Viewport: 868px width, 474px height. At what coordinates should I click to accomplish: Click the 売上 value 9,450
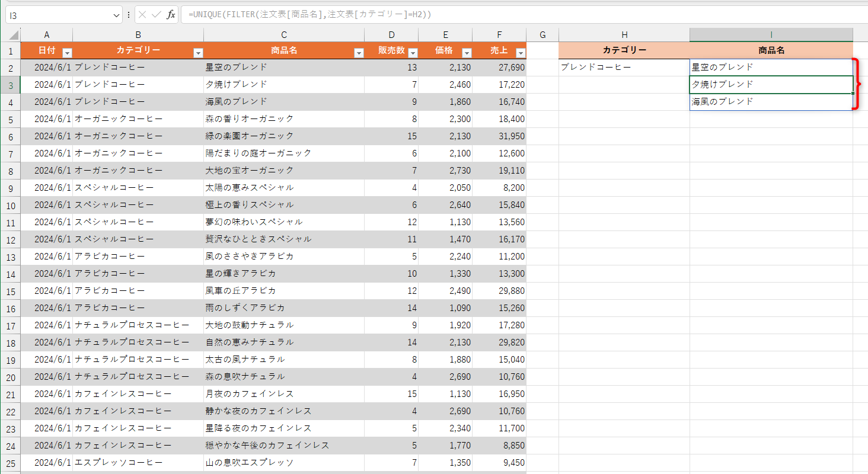pos(499,463)
